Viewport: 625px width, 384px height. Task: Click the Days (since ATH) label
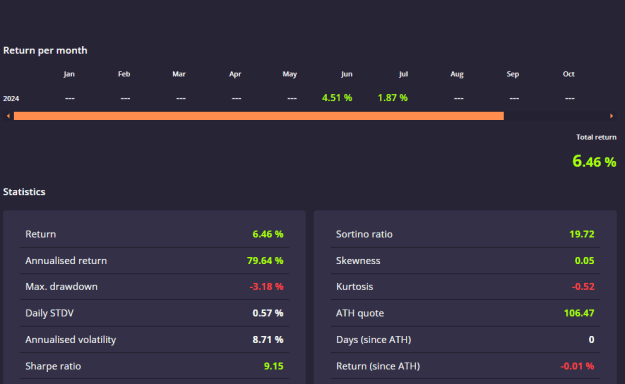click(373, 340)
